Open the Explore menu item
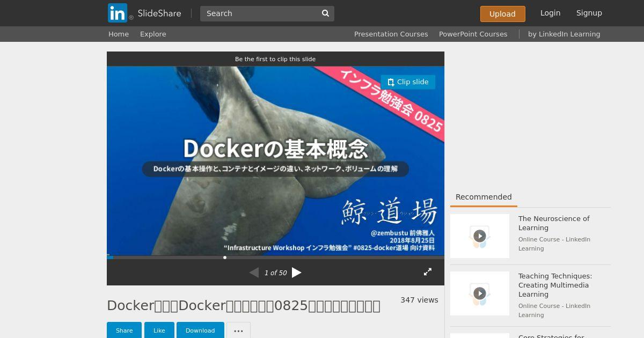 [153, 34]
